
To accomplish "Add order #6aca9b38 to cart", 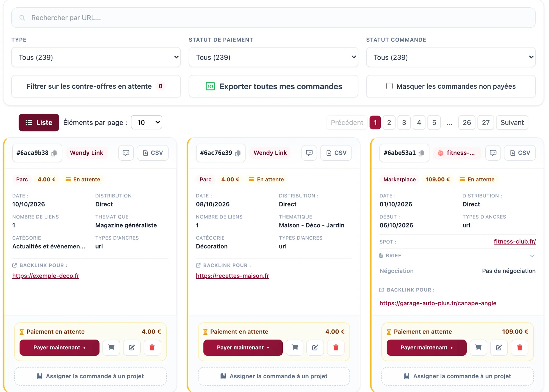I will (x=111, y=348).
